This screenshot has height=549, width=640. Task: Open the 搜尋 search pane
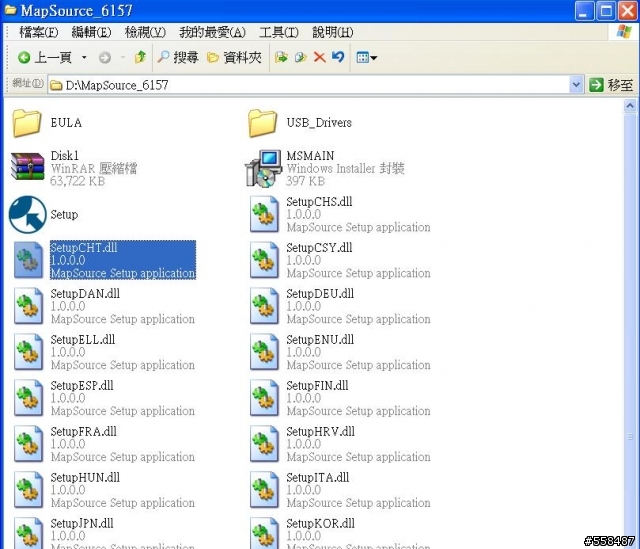coord(178,58)
